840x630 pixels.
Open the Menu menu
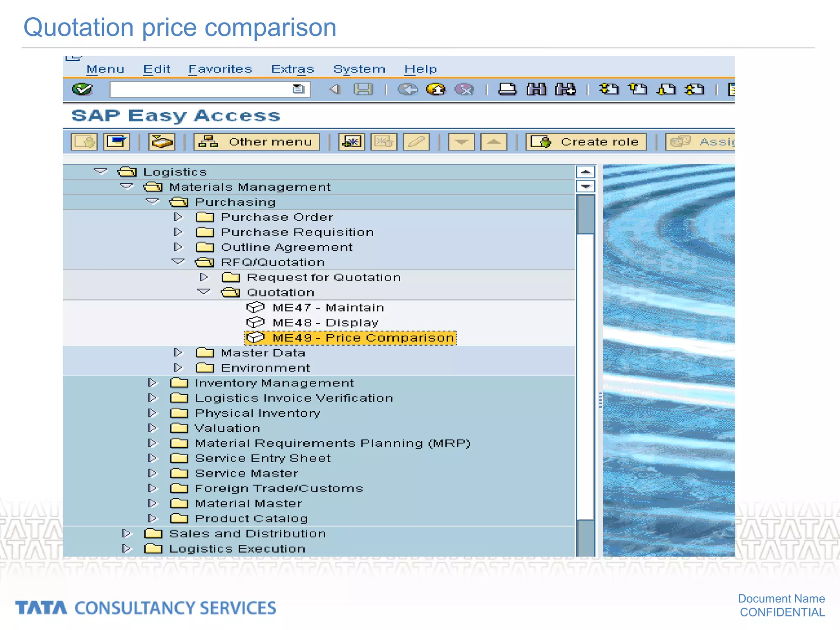coord(105,69)
